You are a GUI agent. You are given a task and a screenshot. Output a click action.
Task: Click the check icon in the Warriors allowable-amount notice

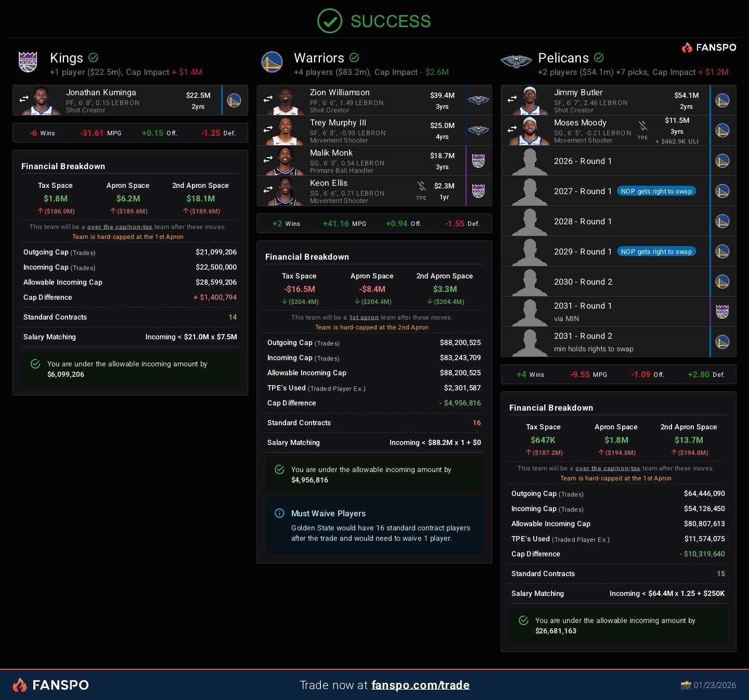[279, 469]
